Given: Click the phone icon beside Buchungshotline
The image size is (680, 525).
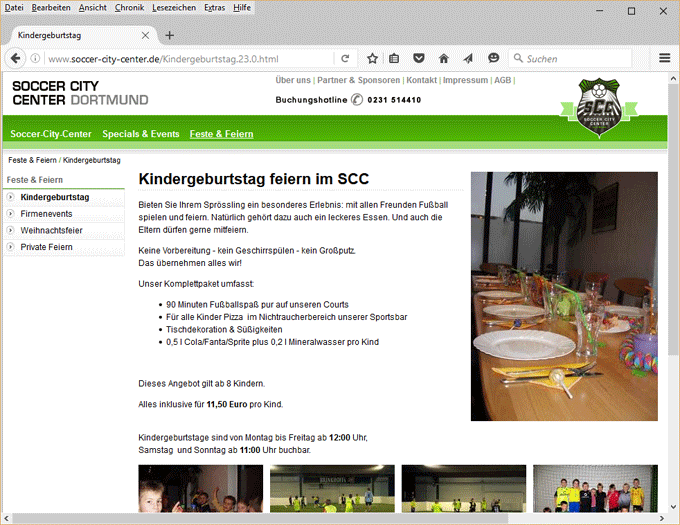Looking at the screenshot, I should [356, 100].
